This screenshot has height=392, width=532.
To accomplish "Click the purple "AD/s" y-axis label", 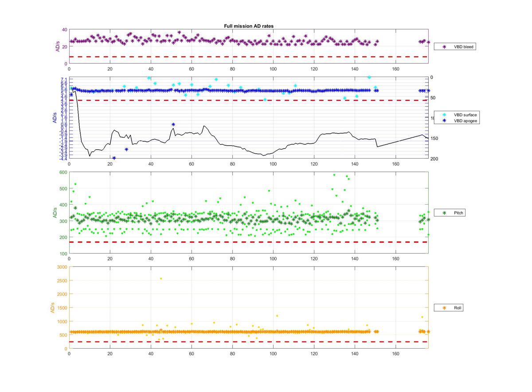I will click(x=58, y=47).
